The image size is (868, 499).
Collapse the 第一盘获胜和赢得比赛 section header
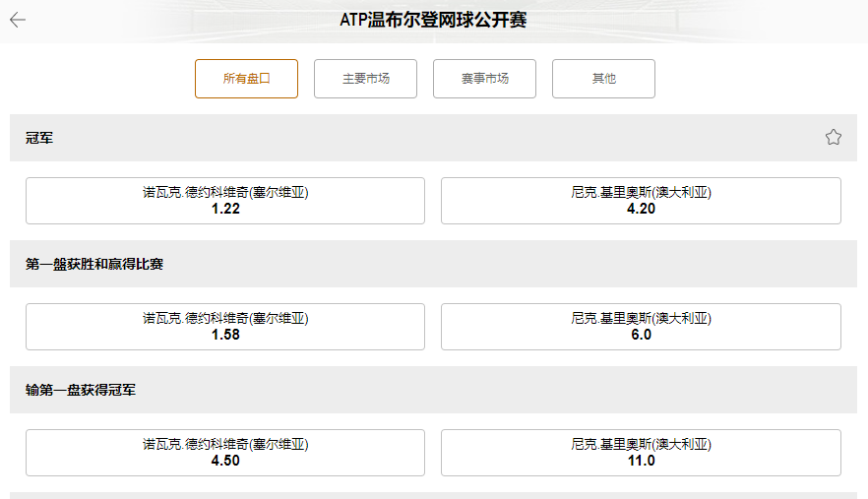pos(433,264)
